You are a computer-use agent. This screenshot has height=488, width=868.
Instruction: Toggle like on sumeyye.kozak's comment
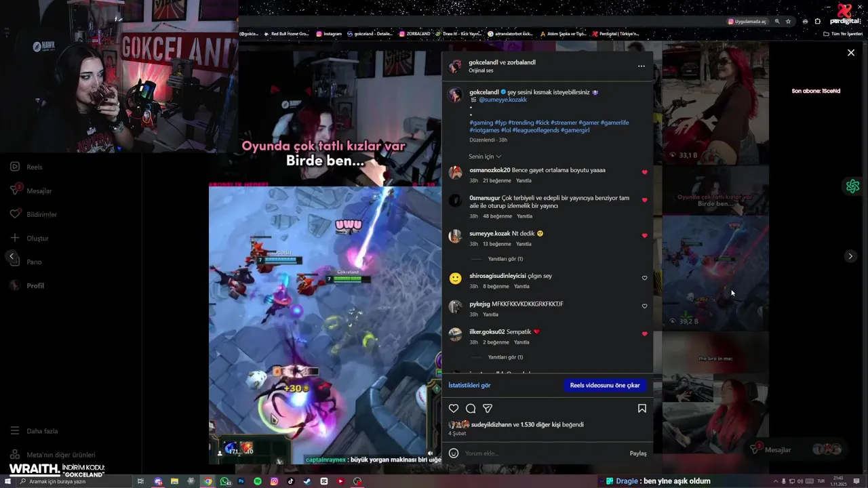coord(644,235)
